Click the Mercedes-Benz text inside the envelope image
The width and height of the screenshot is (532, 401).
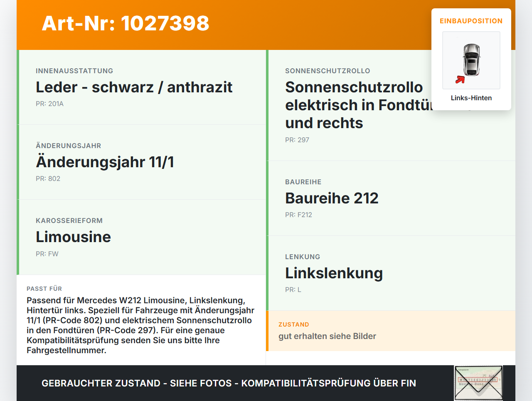pos(471,384)
